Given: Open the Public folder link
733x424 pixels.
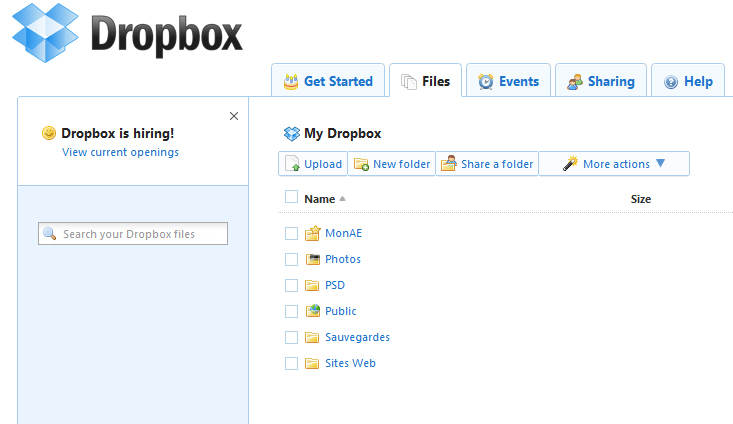Looking at the screenshot, I should [340, 311].
